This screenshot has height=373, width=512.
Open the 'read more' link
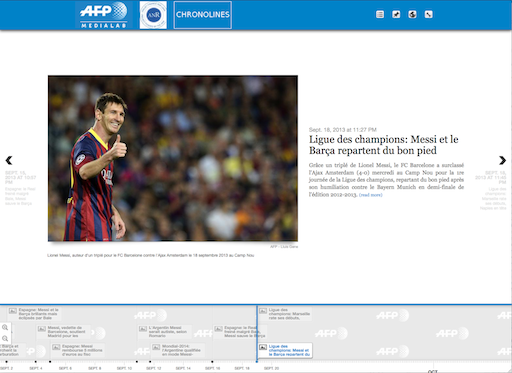coord(371,195)
